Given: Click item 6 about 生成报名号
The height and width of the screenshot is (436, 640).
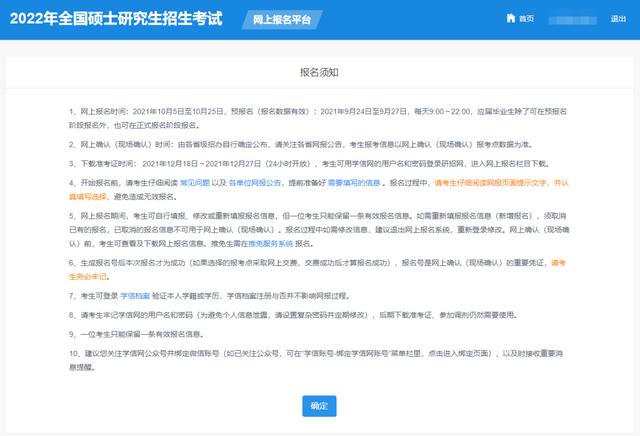Looking at the screenshot, I should click(317, 270).
